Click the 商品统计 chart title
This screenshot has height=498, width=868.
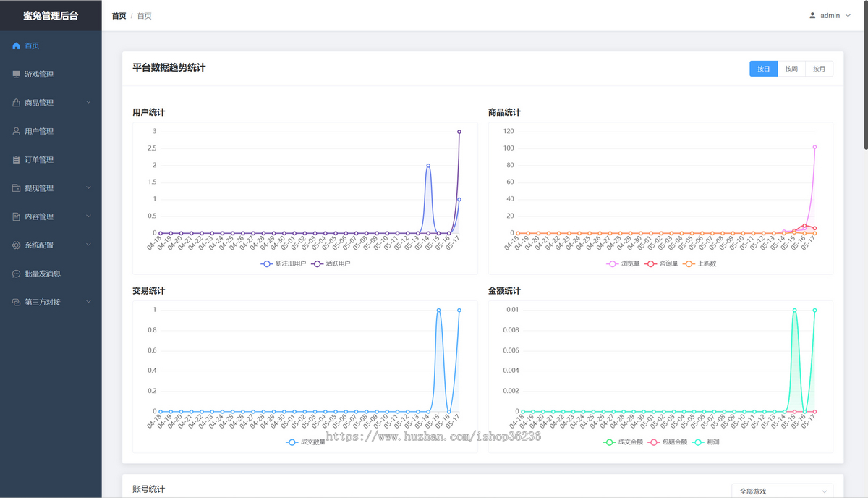click(x=504, y=112)
